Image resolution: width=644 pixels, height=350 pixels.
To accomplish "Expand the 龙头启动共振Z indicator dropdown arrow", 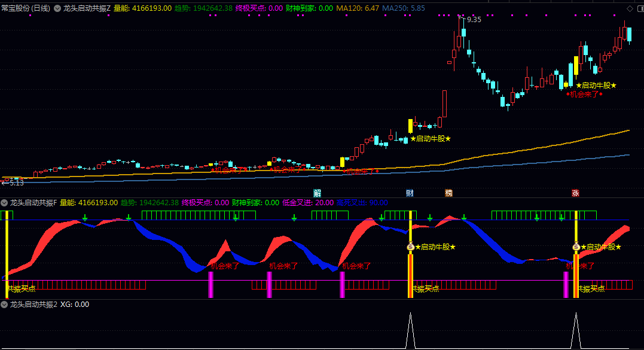I will (x=57, y=8).
